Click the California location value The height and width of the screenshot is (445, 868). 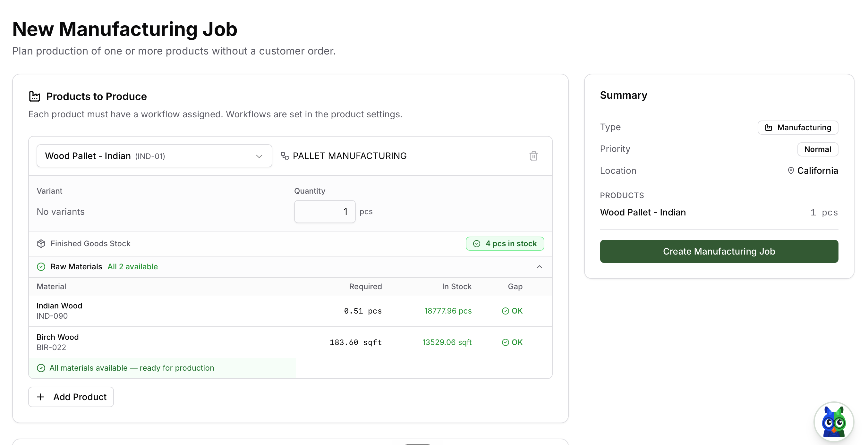click(817, 171)
